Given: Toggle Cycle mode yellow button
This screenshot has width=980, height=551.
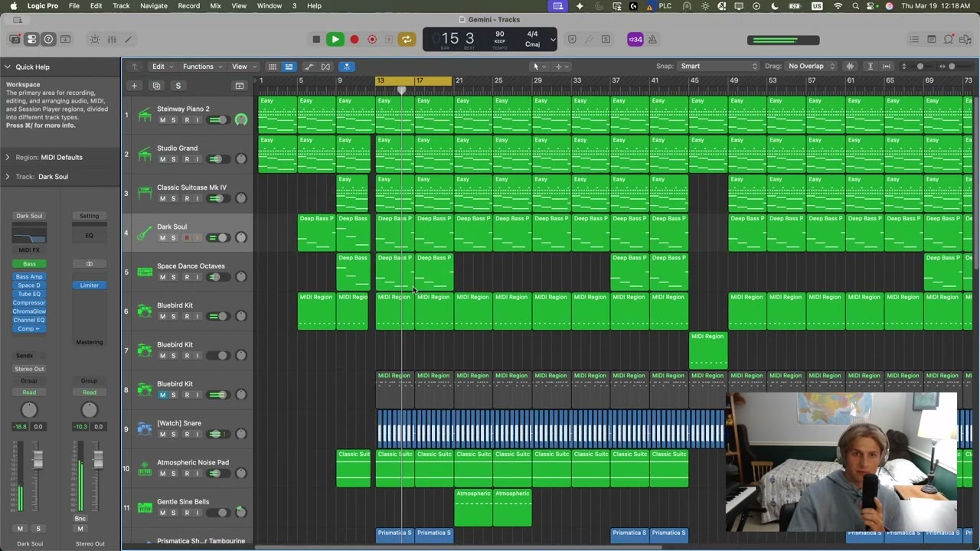Looking at the screenshot, I should [x=407, y=39].
